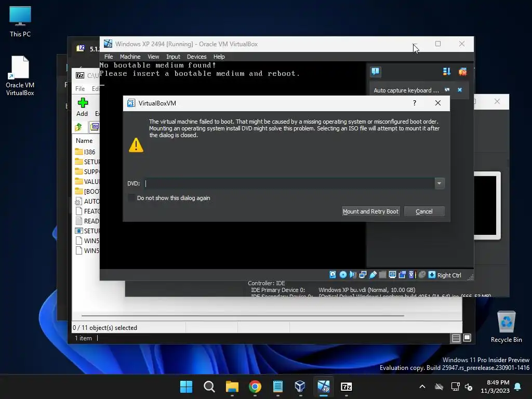Switch Explorer to details view icon
532x399 pixels.
click(x=456, y=338)
